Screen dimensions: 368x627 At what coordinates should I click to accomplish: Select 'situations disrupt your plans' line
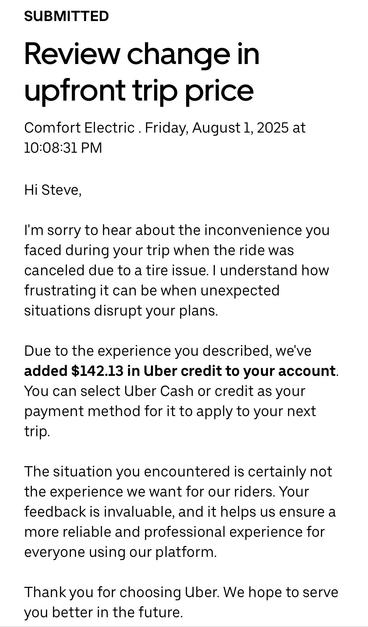click(121, 311)
